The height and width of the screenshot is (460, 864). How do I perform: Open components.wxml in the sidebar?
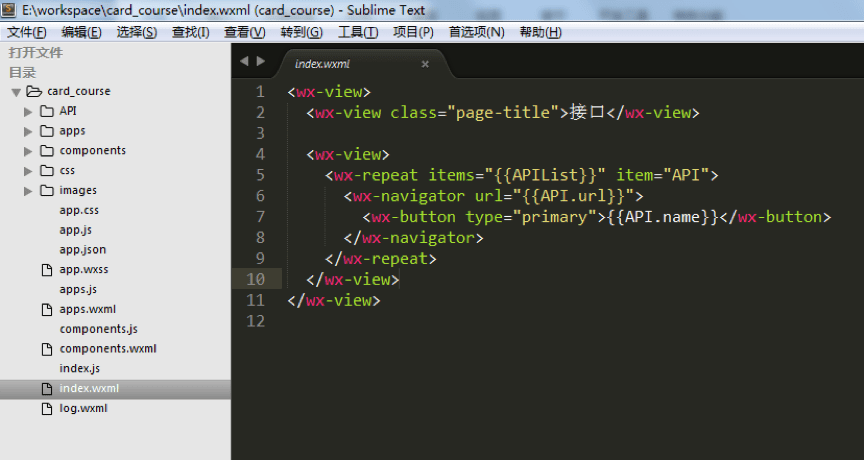pyautogui.click(x=108, y=349)
